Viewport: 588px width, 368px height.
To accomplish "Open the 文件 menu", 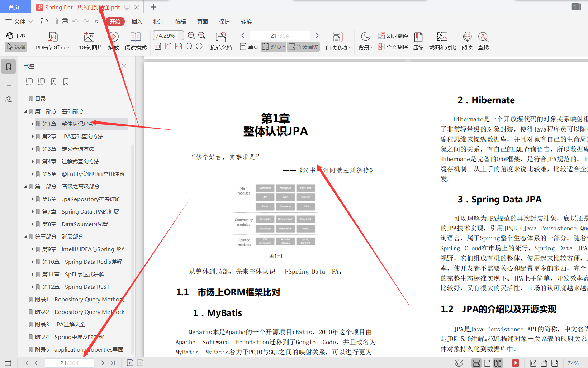I will (19, 21).
